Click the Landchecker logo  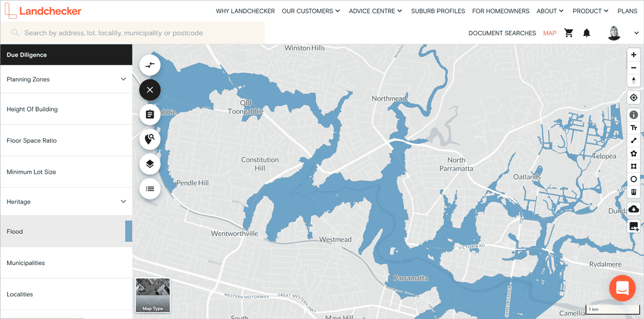[42, 11]
